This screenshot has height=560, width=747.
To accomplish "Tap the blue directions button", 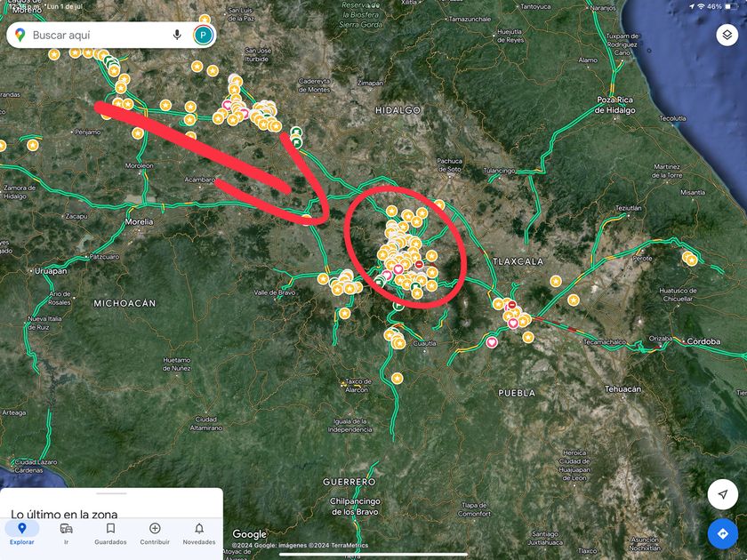I will click(x=722, y=533).
